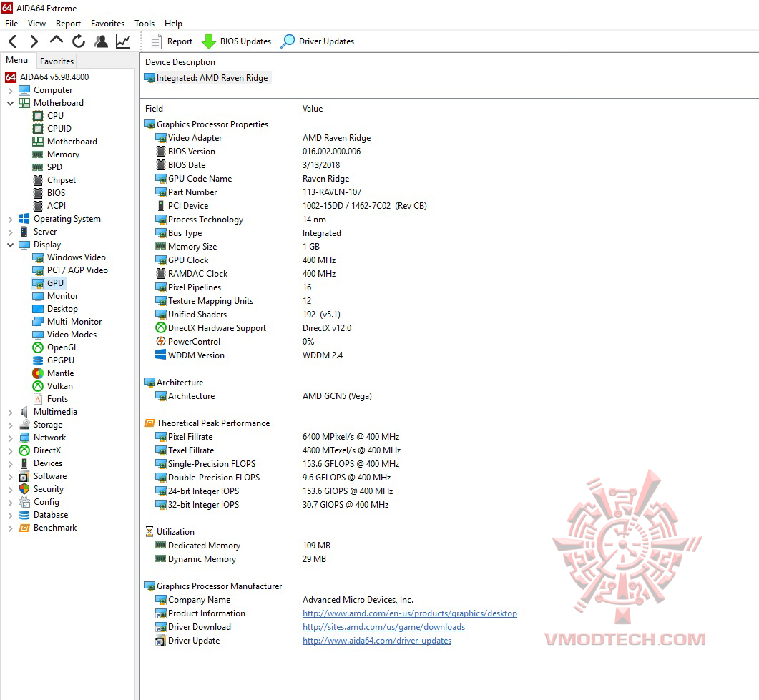Viewport: 759px width, 700px height.
Task: Click the BIOS tree item icon
Action: pyautogui.click(x=38, y=193)
